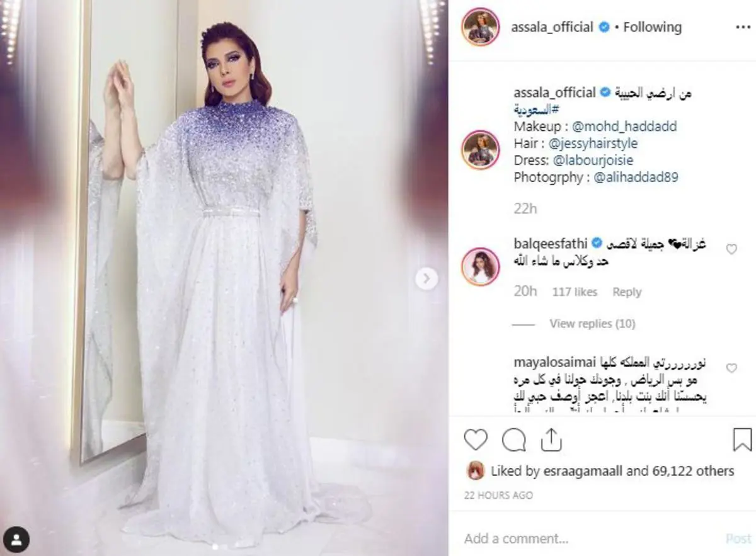Open the Post comment button
This screenshot has width=756, height=556.
738,539
